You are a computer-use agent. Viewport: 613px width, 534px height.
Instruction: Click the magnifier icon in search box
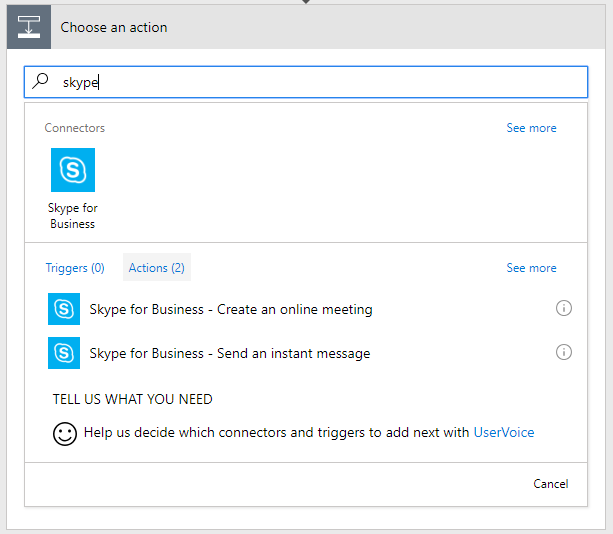pyautogui.click(x=41, y=82)
